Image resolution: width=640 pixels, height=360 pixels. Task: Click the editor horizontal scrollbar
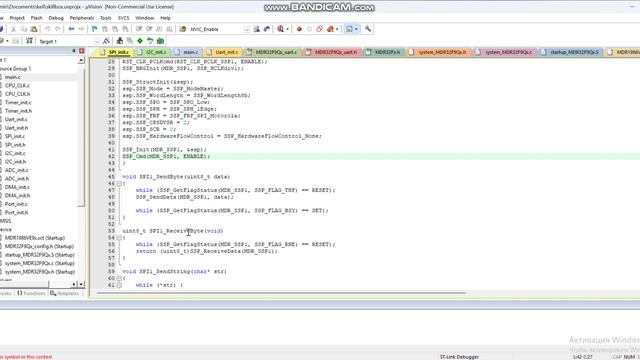tap(281, 293)
